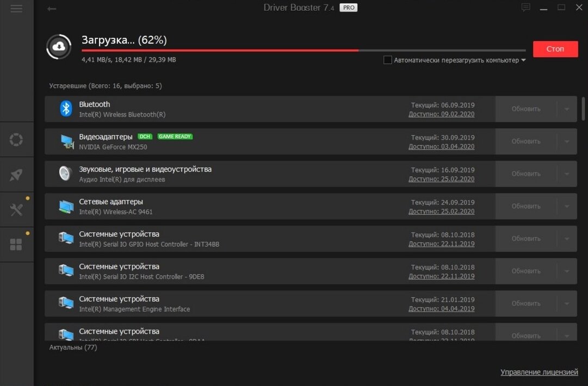Click the NVIDIA video adapter icon

pos(67,142)
